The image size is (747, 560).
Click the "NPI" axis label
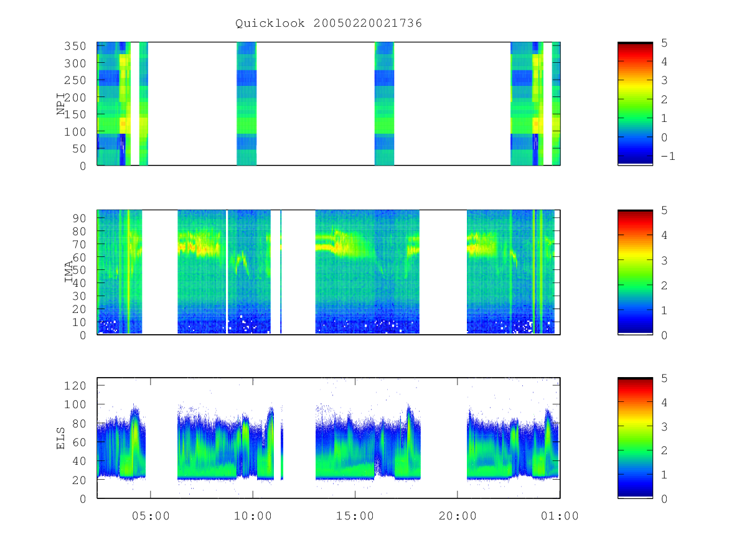[61, 104]
